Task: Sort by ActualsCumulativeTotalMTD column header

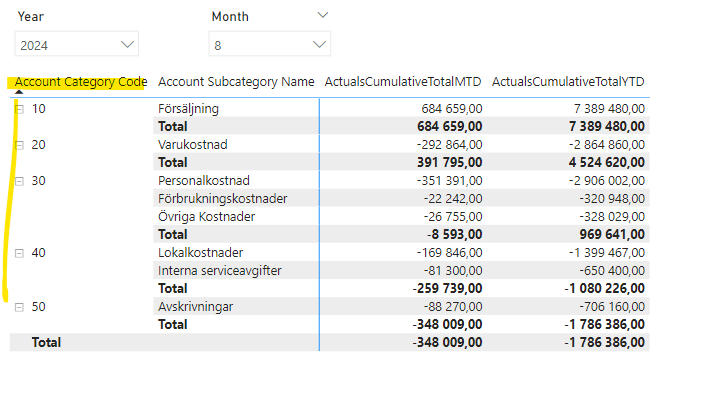Action: [403, 82]
